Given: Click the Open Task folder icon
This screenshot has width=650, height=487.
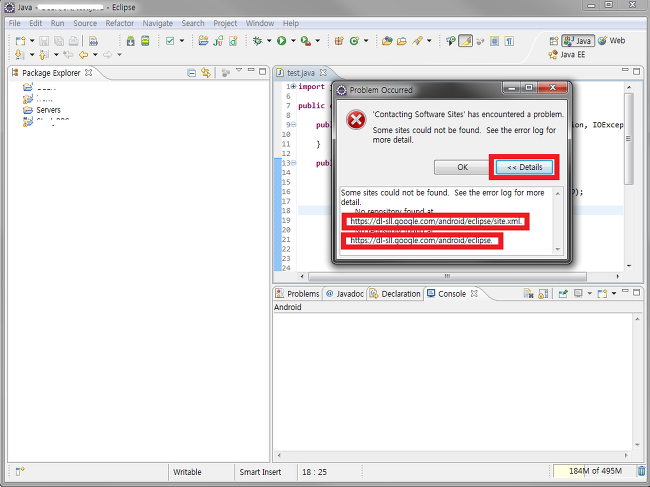Looking at the screenshot, I should [x=402, y=41].
